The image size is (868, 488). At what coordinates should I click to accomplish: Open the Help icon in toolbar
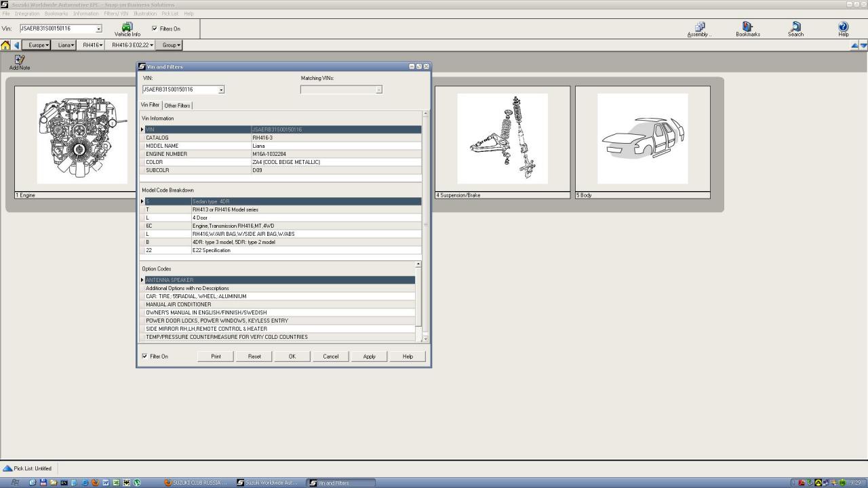(x=843, y=28)
